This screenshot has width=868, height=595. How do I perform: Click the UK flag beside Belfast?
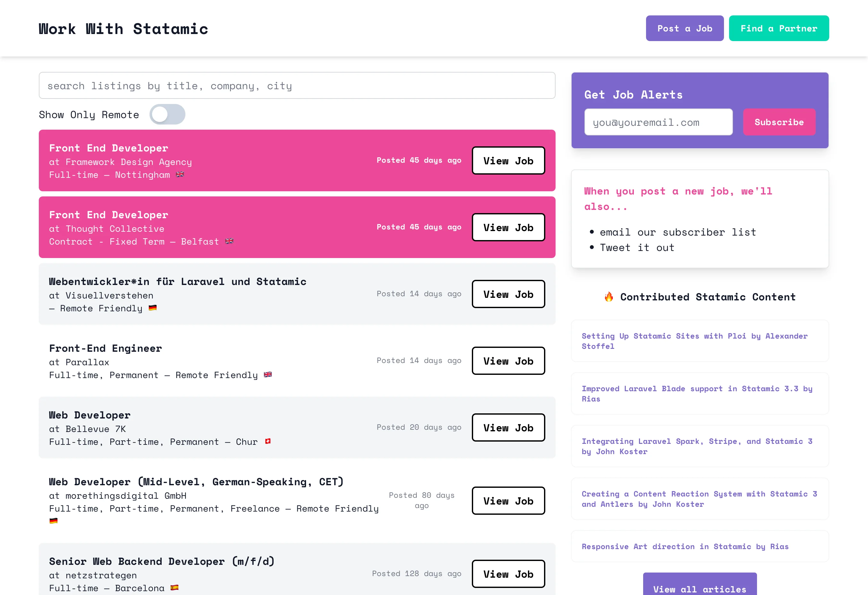229,241
